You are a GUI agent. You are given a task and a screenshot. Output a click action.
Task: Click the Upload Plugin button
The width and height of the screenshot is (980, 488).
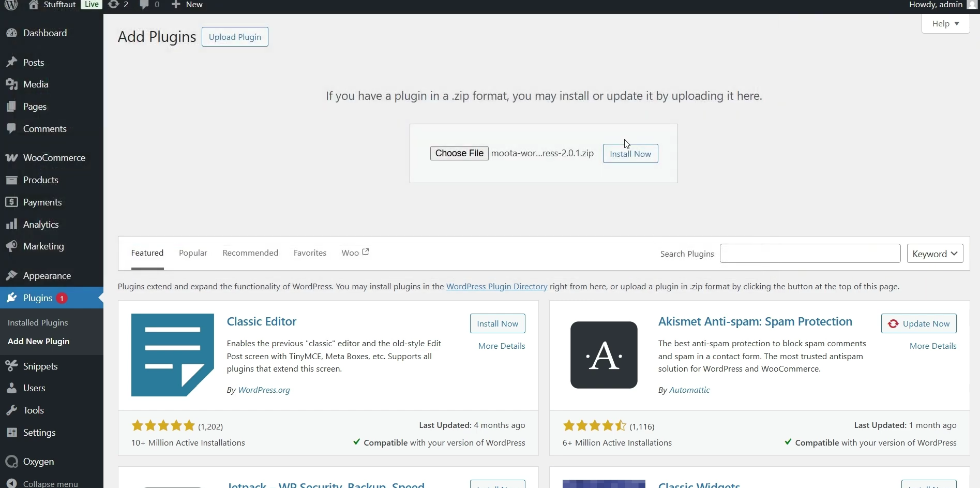[x=235, y=37]
